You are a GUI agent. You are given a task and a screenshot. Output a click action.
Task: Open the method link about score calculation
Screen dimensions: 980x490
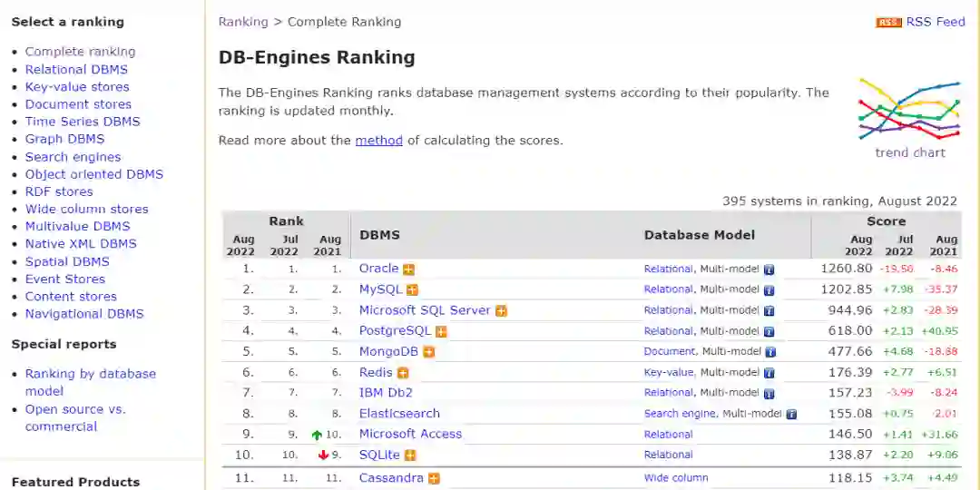378,141
